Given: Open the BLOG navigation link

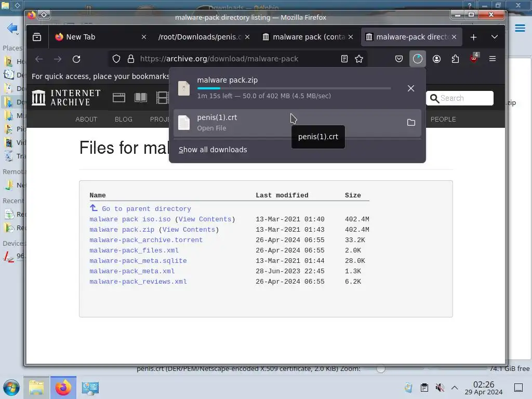Looking at the screenshot, I should click(x=124, y=119).
